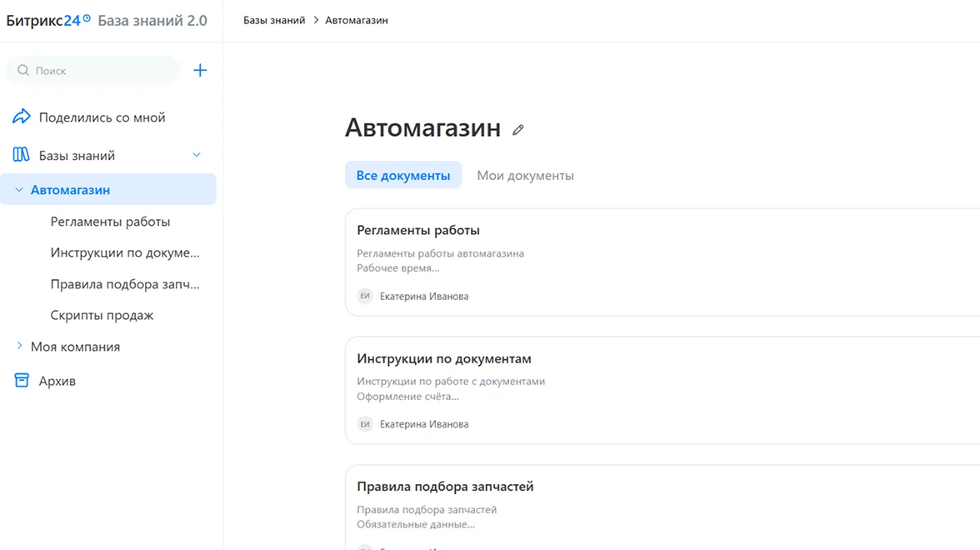Open Регламенты работы in sidebar tree

pyautogui.click(x=110, y=222)
